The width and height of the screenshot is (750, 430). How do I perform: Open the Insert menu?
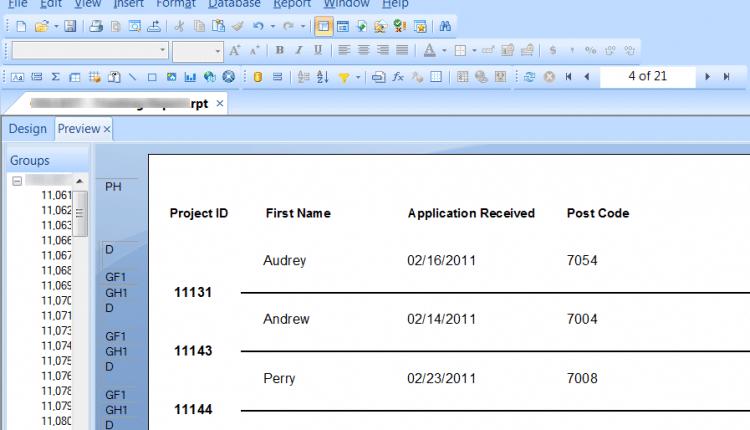pyautogui.click(x=129, y=4)
